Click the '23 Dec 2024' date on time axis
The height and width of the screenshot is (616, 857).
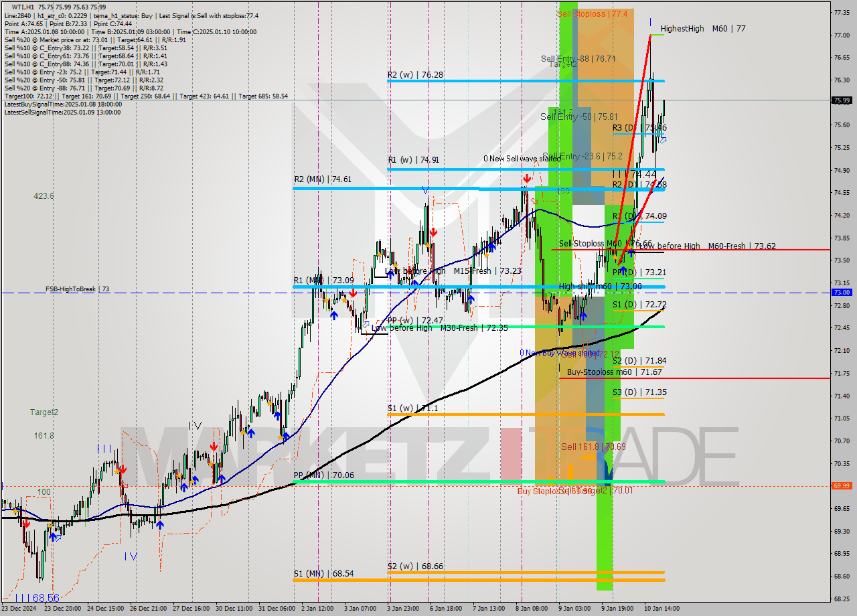(x=19, y=609)
